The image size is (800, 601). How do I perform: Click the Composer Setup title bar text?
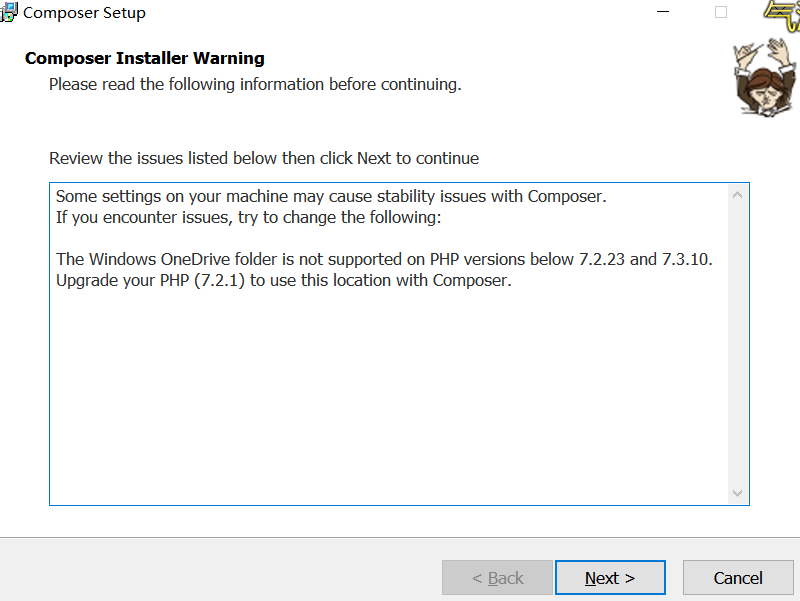point(84,12)
